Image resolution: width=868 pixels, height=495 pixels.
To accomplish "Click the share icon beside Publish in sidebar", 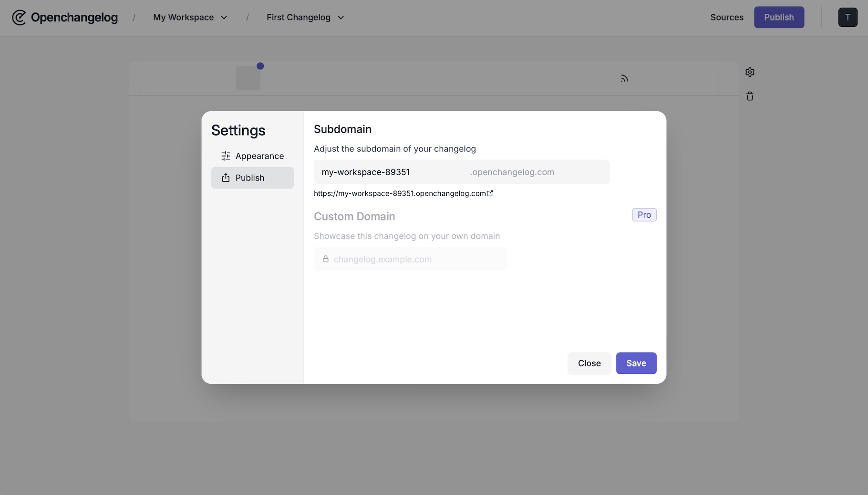I will [x=225, y=178].
